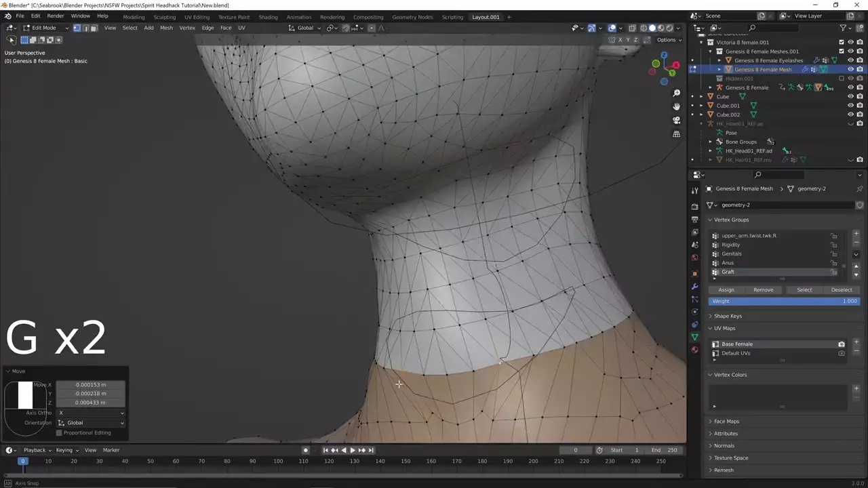Uncheck Victoria 8 female.001 collection checkbox
The width and height of the screenshot is (868, 488).
tap(842, 42)
